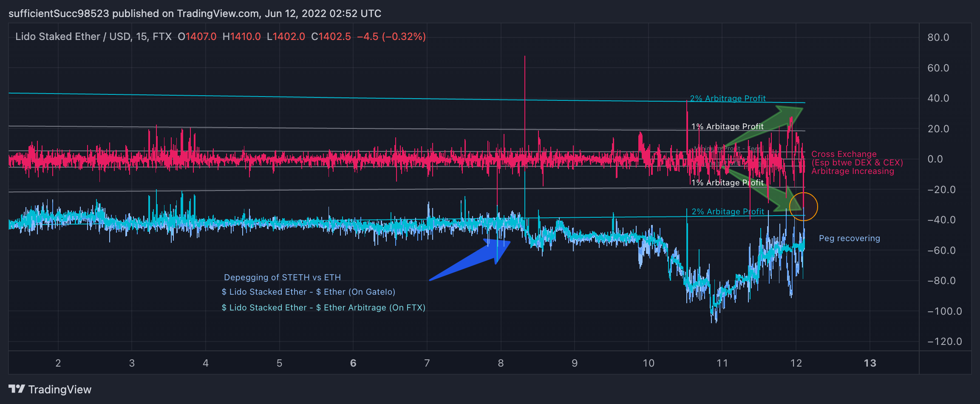This screenshot has height=404, width=980.
Task: Select the 1% Arbitage Profit label near −20.0
Action: 727,182
